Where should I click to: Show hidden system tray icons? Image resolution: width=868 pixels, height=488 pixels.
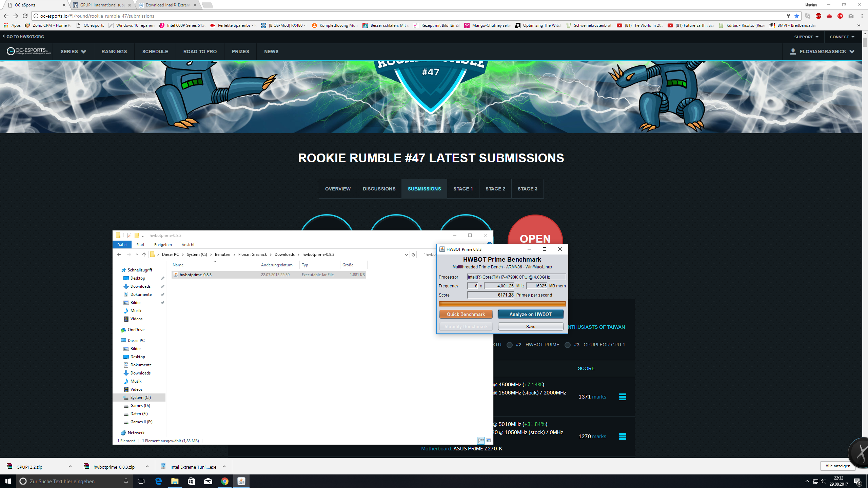[x=807, y=481]
